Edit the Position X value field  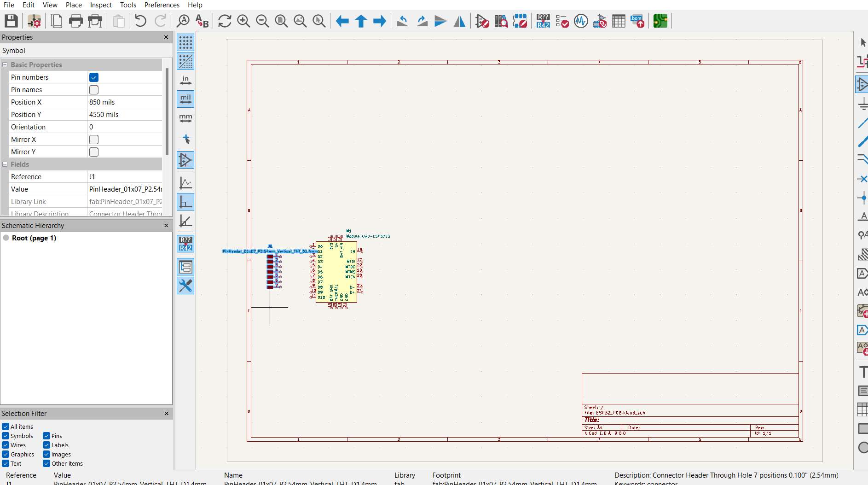point(125,102)
